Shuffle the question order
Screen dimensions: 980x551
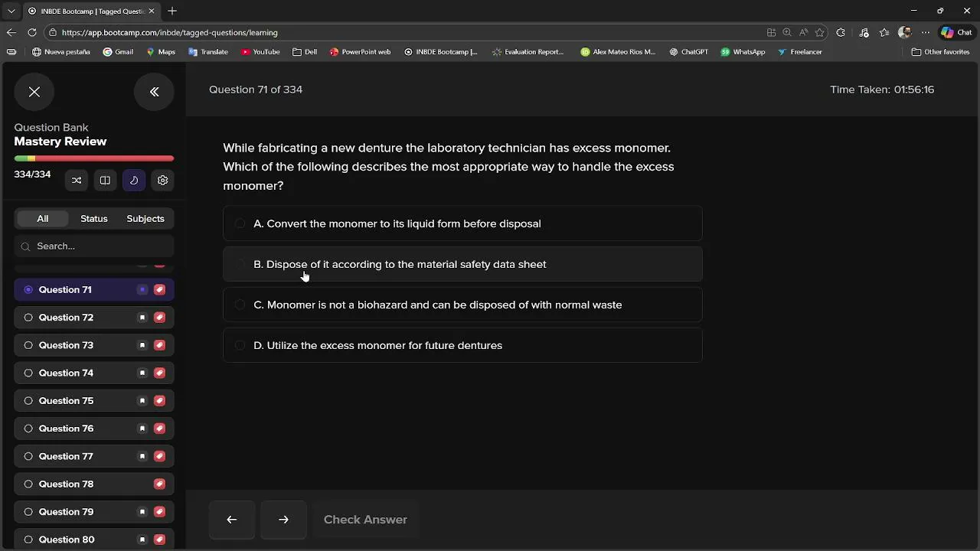(77, 181)
